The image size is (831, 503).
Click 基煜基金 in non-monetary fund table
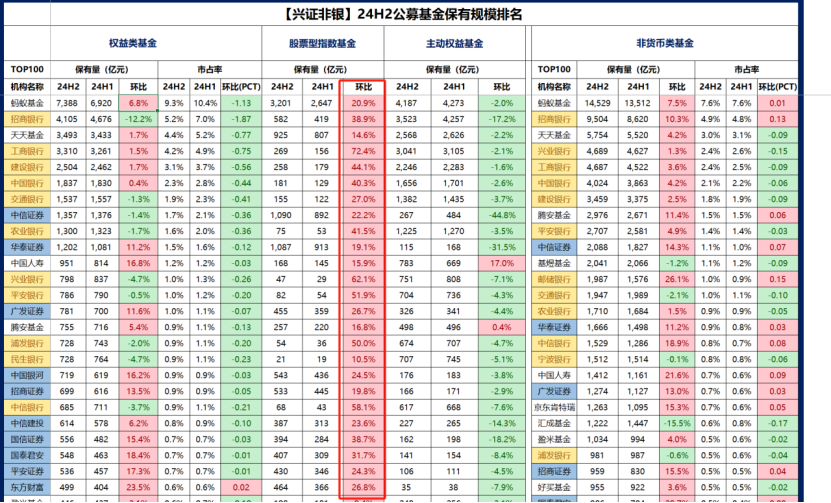[554, 263]
